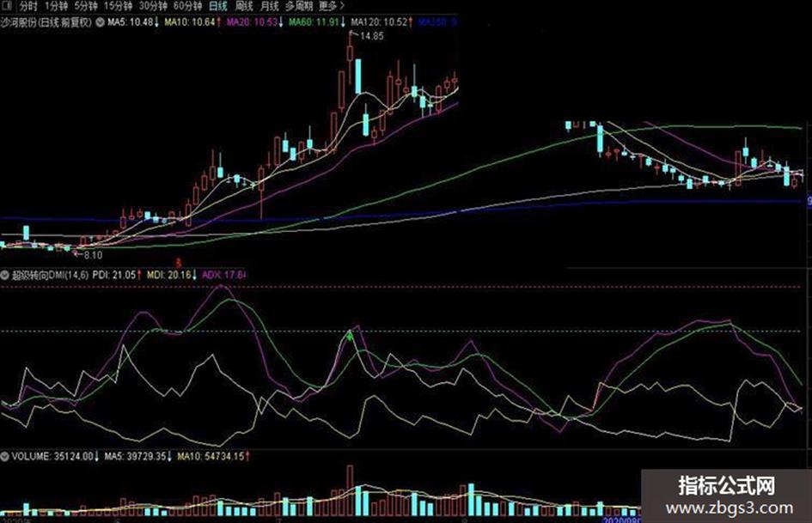The height and width of the screenshot is (523, 812).
Task: Open the dropdown circle beside 沙河股份 title
Action: tap(100, 22)
